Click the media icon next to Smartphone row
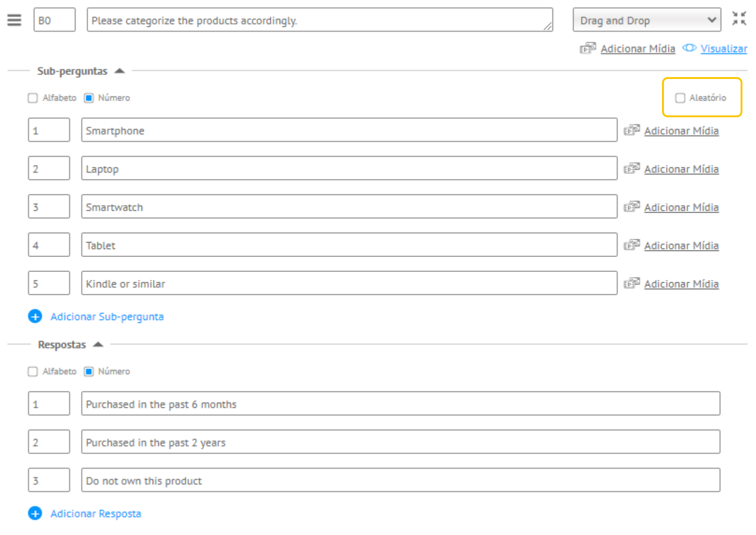 (632, 130)
